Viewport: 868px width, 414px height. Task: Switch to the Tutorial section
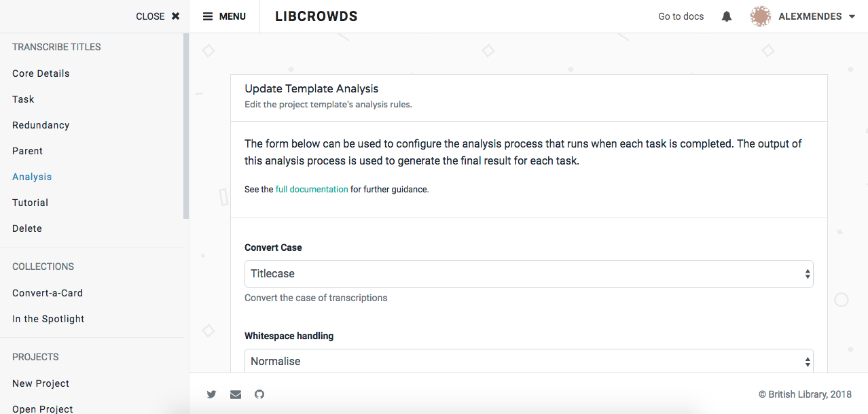tap(30, 202)
